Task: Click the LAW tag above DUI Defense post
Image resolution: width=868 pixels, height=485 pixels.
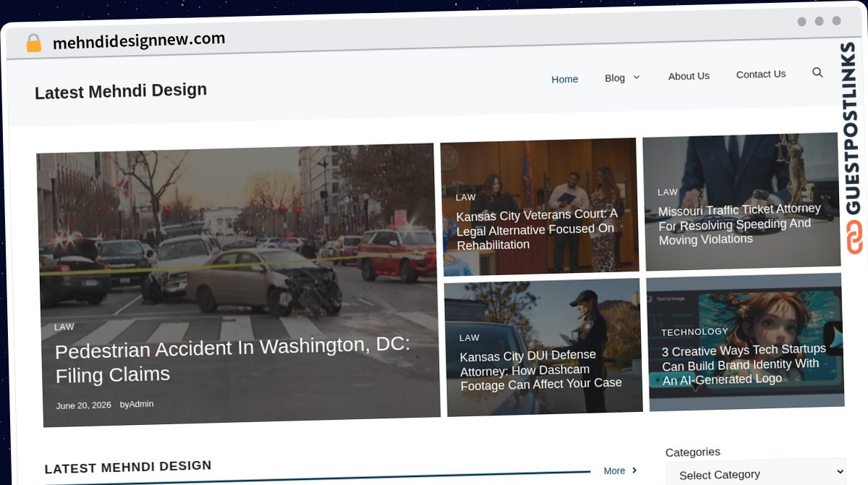Action: (469, 338)
